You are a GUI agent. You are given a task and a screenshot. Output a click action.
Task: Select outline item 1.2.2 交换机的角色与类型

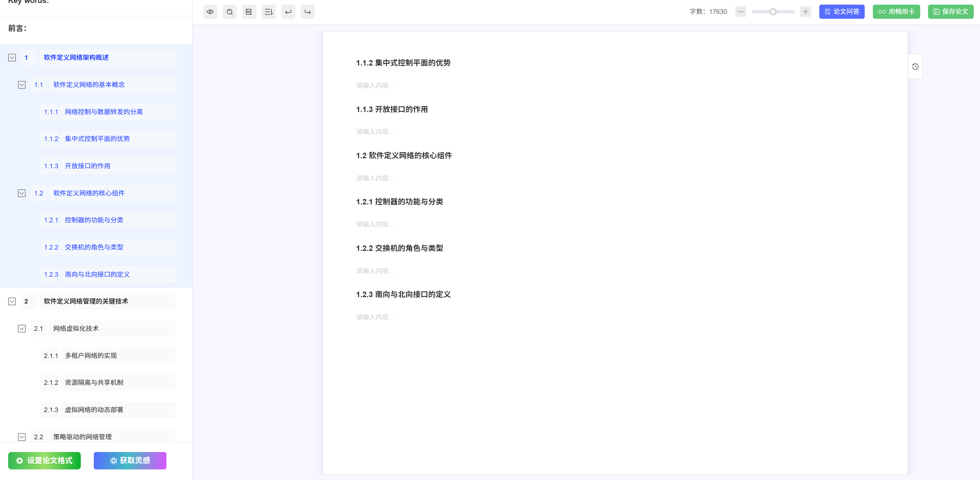[94, 247]
